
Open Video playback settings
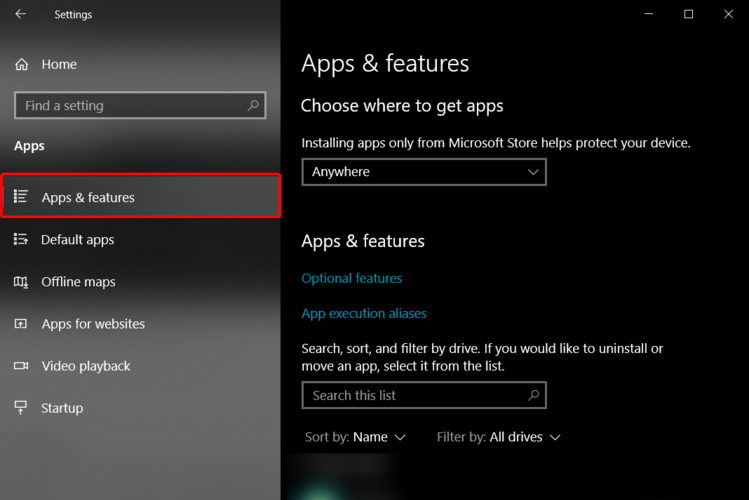(140, 366)
